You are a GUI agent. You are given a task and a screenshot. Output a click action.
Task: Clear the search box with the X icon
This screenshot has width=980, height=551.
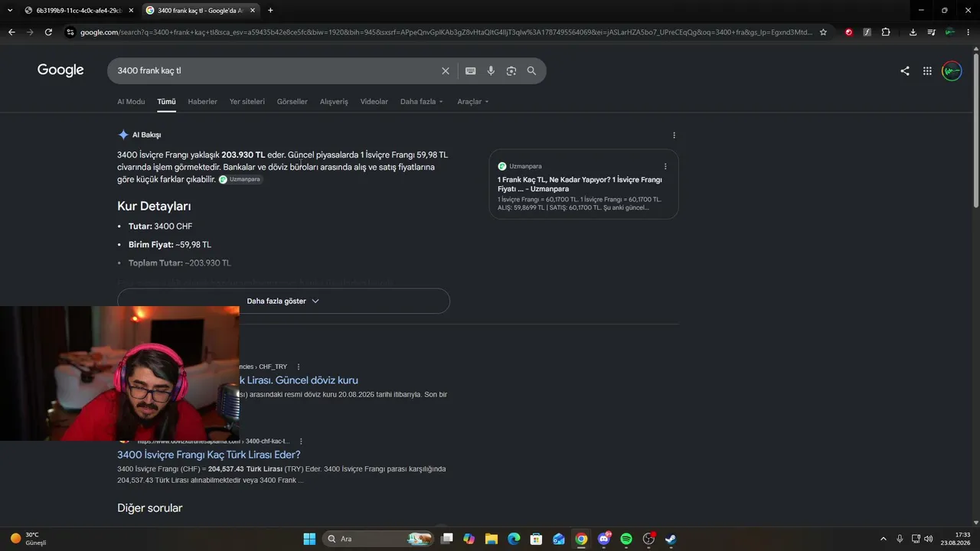[446, 70]
